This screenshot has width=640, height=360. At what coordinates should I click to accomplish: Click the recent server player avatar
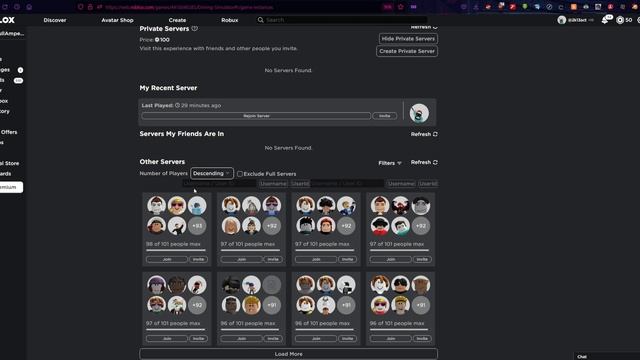(419, 113)
